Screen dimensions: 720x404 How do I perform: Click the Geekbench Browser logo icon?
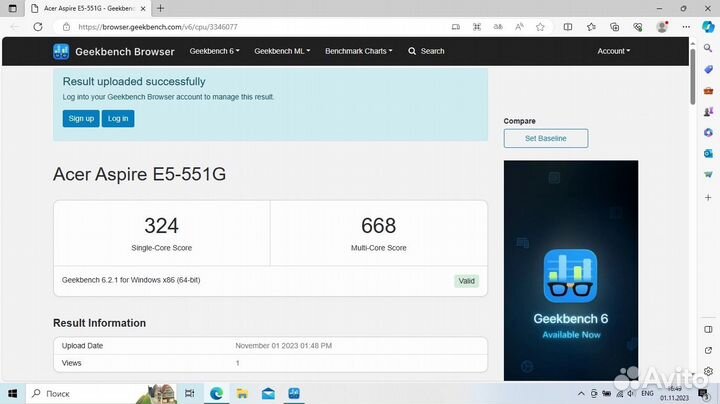(x=61, y=51)
